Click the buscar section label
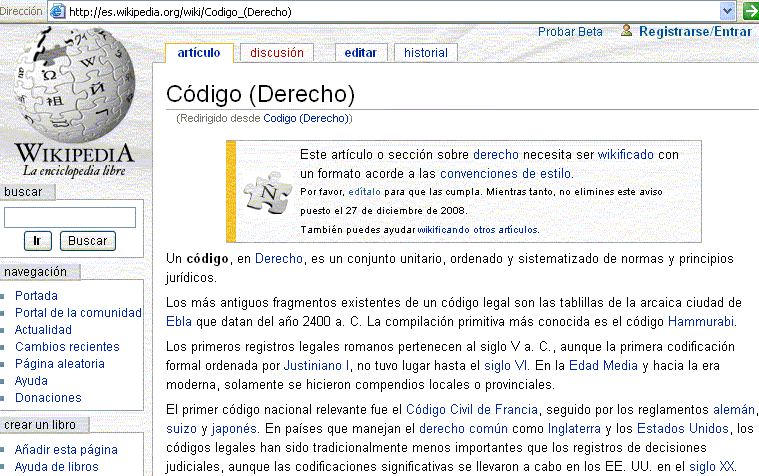 tap(23, 192)
